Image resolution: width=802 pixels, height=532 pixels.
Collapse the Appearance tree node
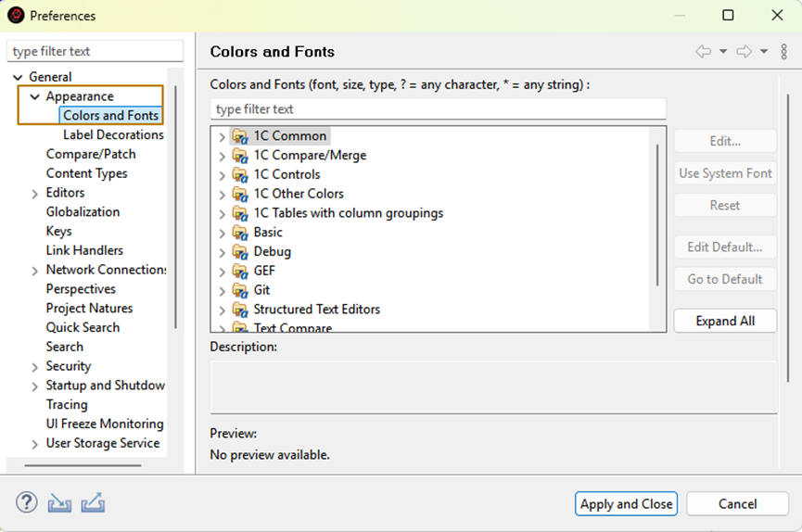tap(35, 97)
